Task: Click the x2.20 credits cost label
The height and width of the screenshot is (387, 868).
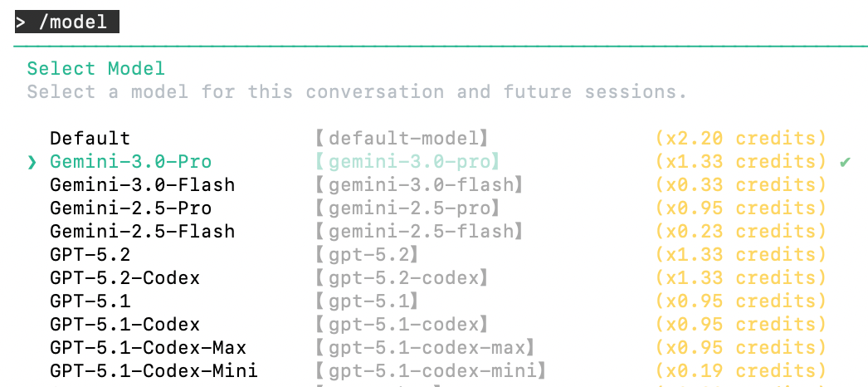Action: coord(741,138)
